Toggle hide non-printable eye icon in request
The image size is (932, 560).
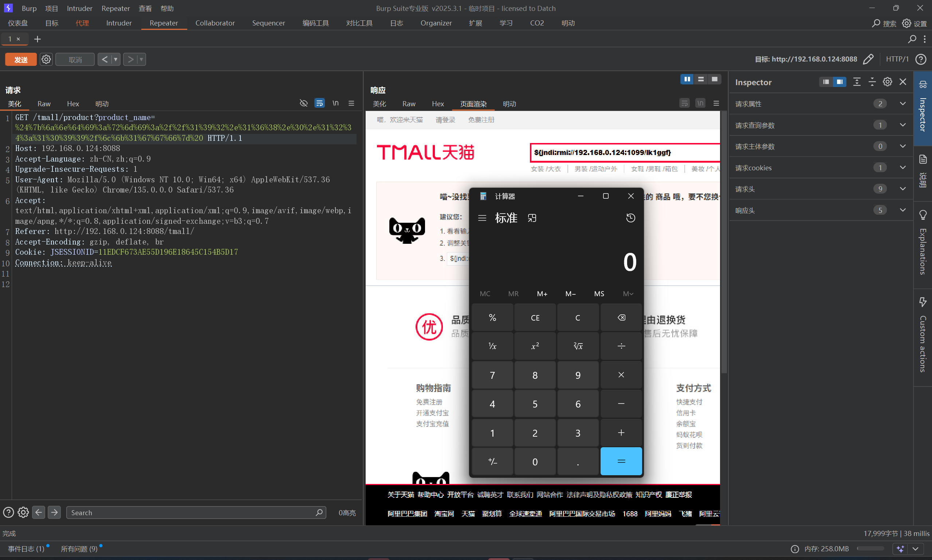tap(303, 103)
